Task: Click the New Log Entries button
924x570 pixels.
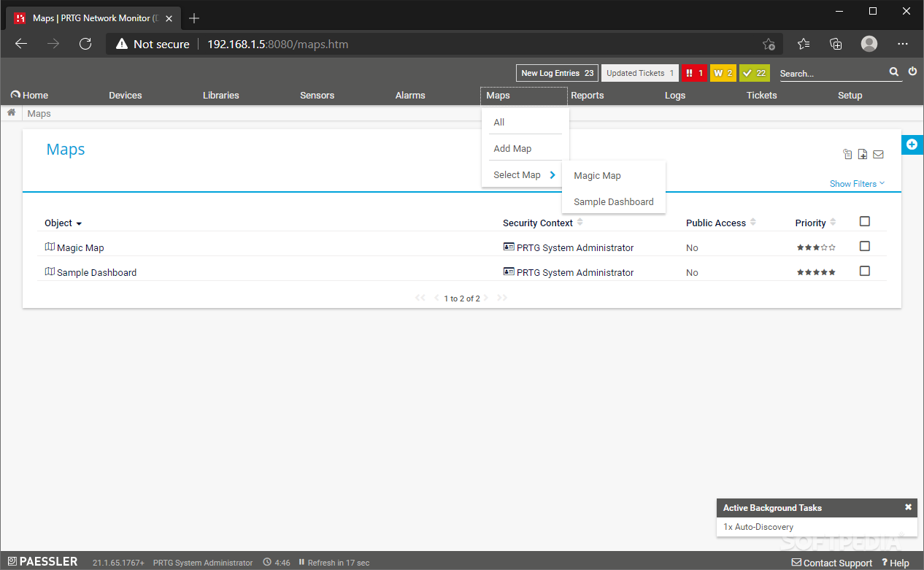Action: click(557, 73)
